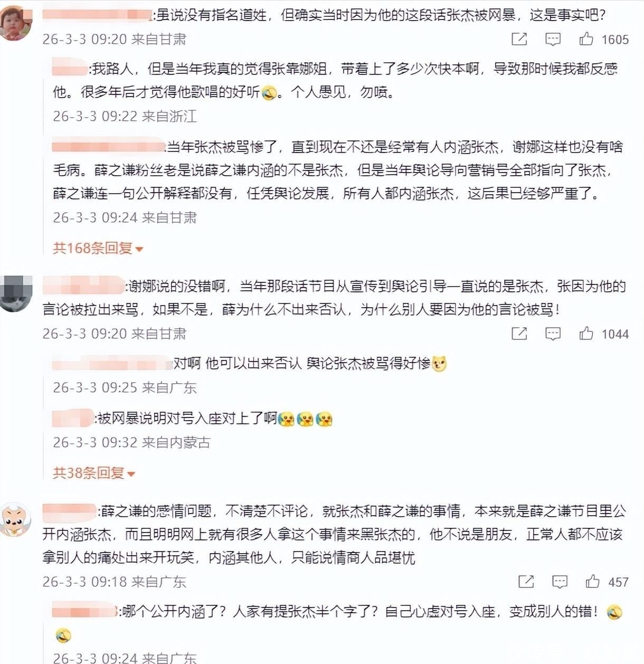The height and width of the screenshot is (664, 644).
Task: Thumbs-up the comment with 457 likes
Action: [x=592, y=581]
